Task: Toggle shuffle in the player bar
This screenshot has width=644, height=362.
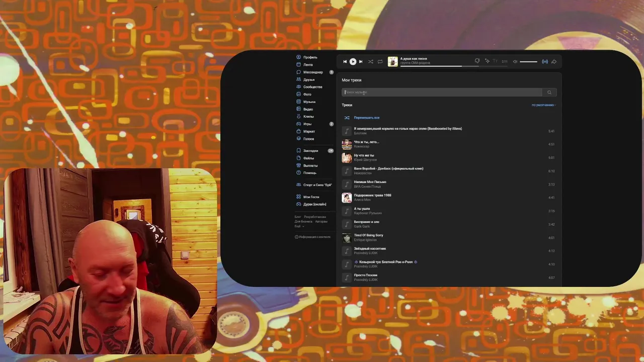Action: tap(371, 62)
